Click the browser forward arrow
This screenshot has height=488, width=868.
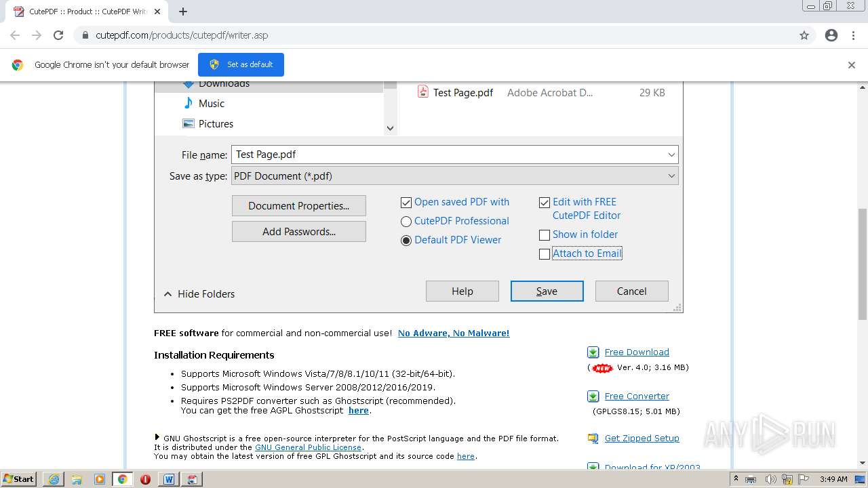[x=37, y=35]
